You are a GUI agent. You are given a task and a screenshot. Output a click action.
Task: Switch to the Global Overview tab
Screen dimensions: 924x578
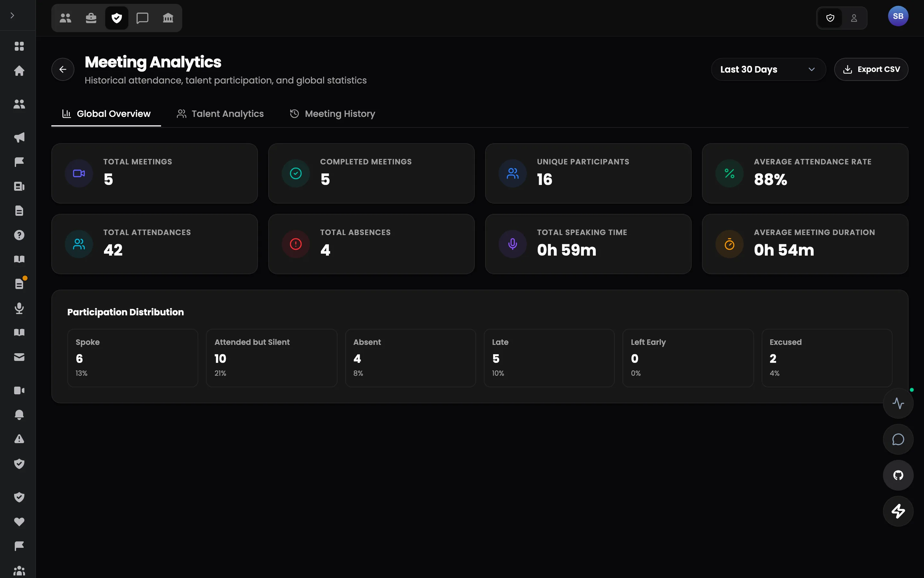point(106,114)
